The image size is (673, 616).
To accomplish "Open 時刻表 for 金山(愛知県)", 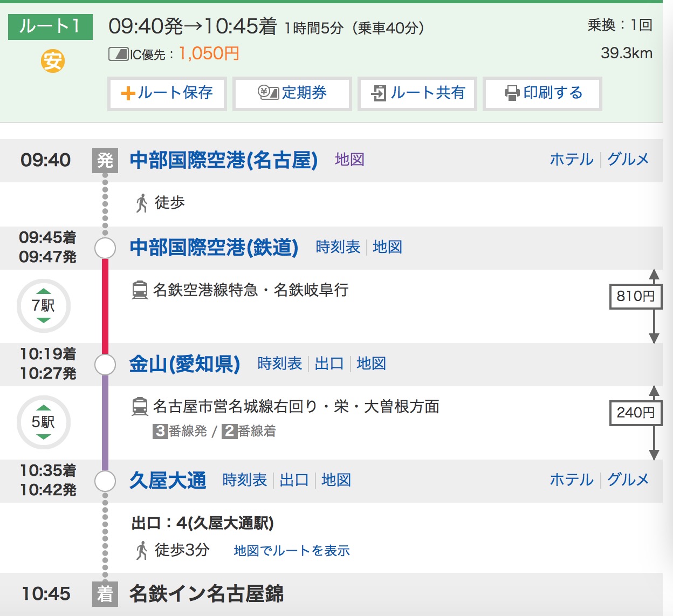I will pos(279,363).
